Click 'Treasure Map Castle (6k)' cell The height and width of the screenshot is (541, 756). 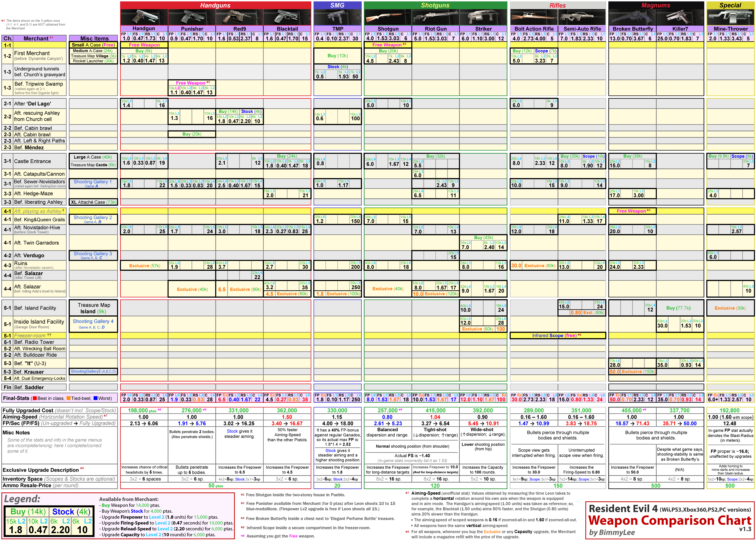(x=93, y=165)
